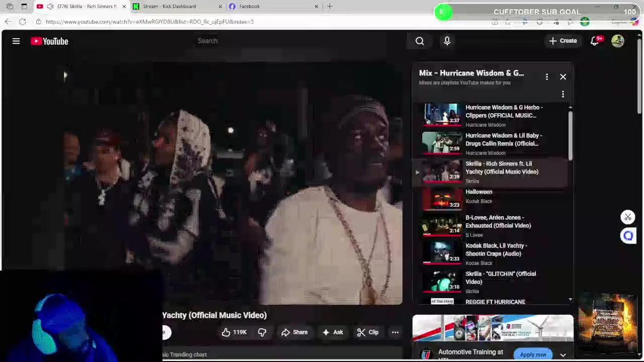644x362 pixels.
Task: Open the options dots below the Mix close button
Action: (563, 94)
